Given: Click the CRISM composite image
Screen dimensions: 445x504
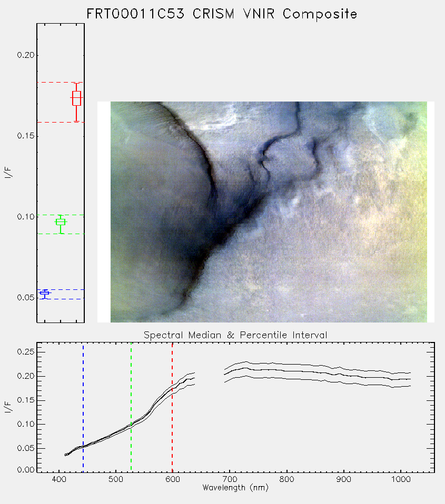Looking at the screenshot, I should 269,212.
